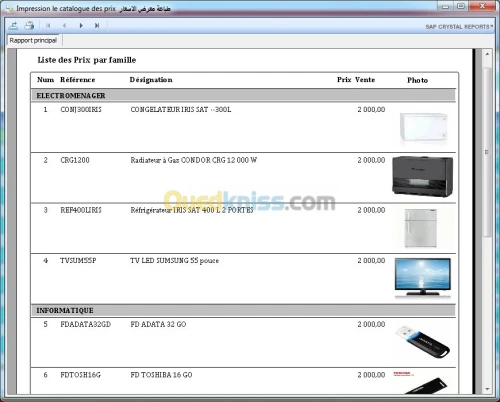
Task: Click 'CONGELATEUR IRIS SAT --300L' designation
Action: [x=181, y=110]
